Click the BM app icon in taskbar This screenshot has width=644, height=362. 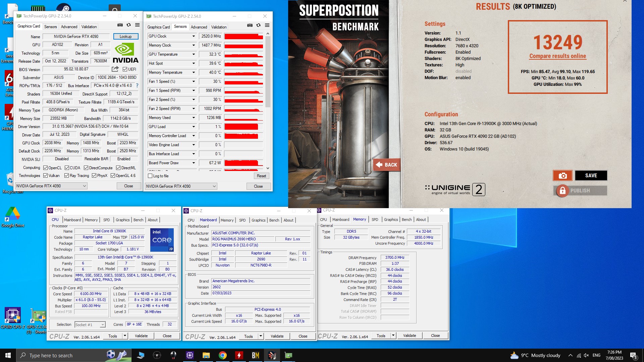256,355
